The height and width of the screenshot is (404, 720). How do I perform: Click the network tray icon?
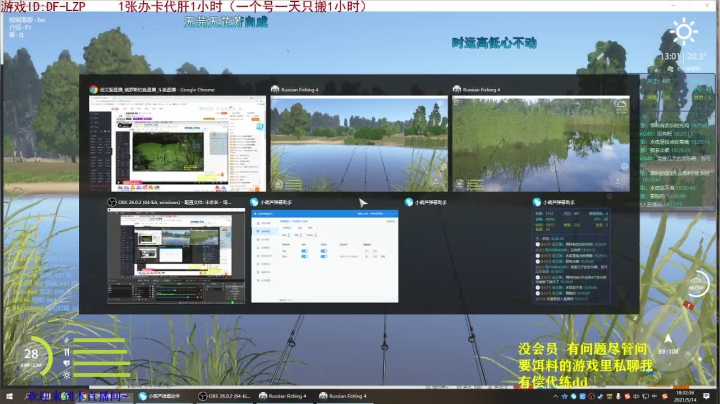(645, 397)
